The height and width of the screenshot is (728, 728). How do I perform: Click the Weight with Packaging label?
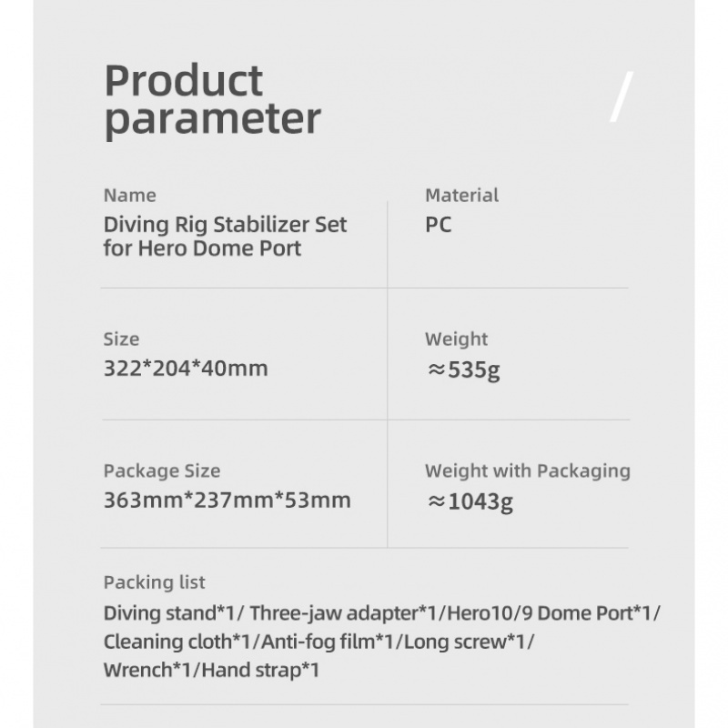click(527, 470)
